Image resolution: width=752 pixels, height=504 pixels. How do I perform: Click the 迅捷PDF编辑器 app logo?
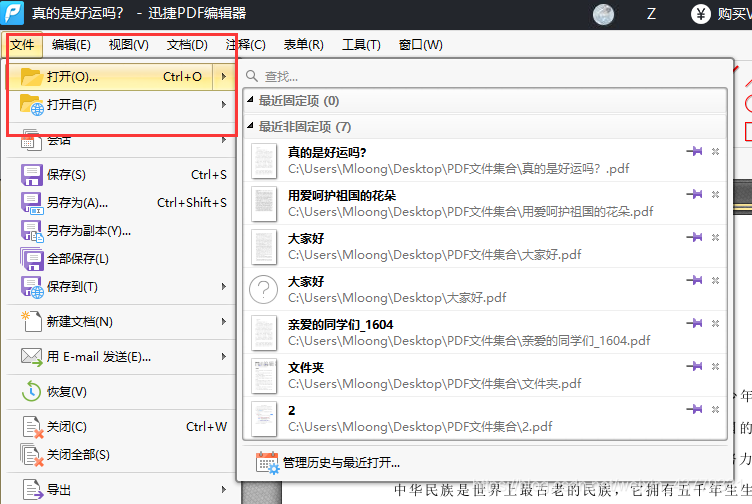coord(12,13)
